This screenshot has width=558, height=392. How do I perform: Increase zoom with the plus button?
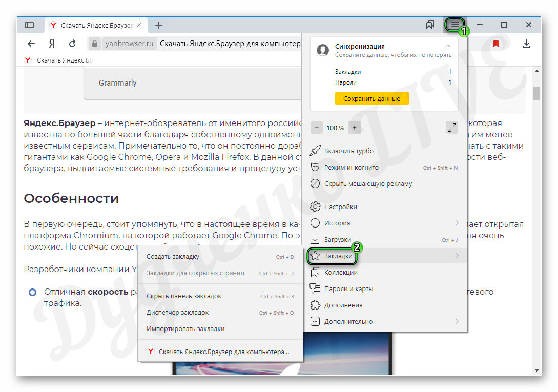click(355, 128)
